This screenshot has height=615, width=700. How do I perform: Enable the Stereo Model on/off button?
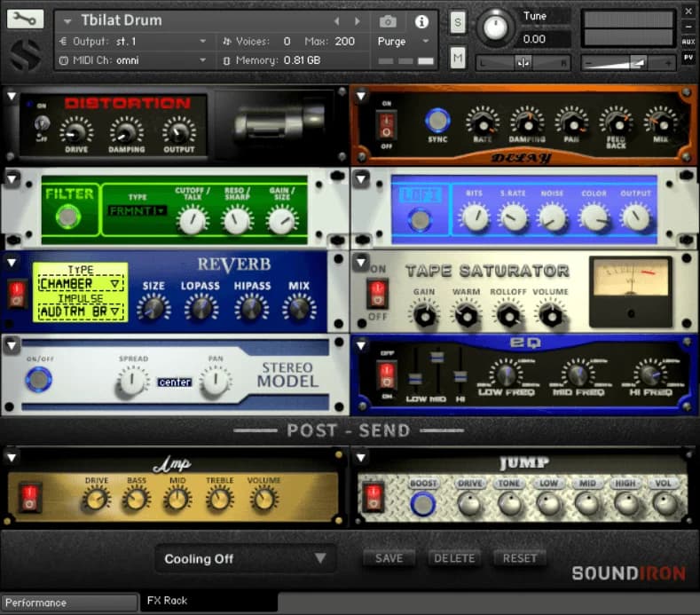click(38, 380)
